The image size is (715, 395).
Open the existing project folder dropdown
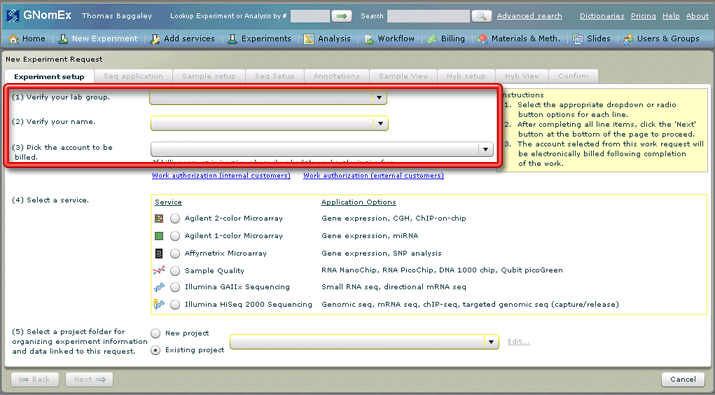(364, 342)
